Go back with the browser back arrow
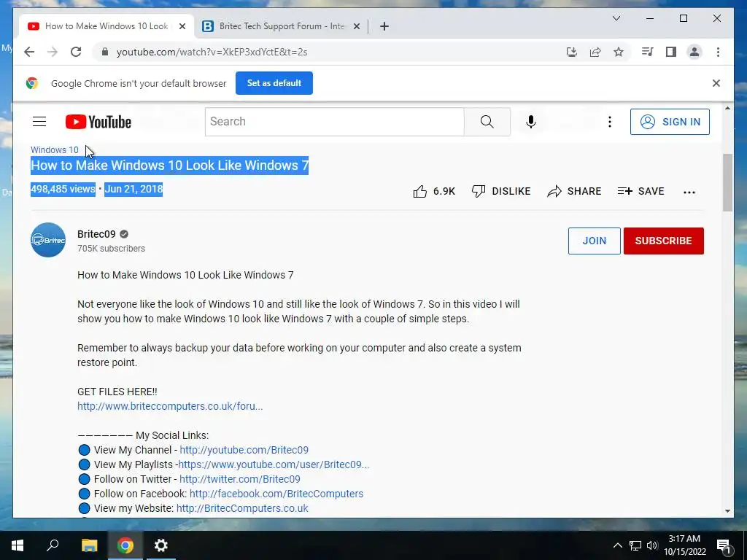Image resolution: width=747 pixels, height=560 pixels. pyautogui.click(x=29, y=52)
